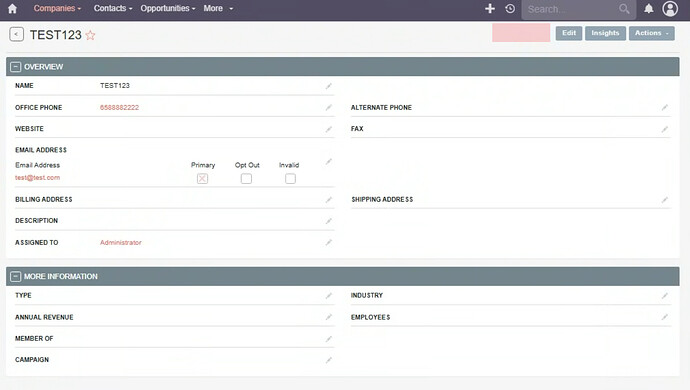This screenshot has width=690, height=390.
Task: Open the Contacts menu
Action: (x=113, y=8)
